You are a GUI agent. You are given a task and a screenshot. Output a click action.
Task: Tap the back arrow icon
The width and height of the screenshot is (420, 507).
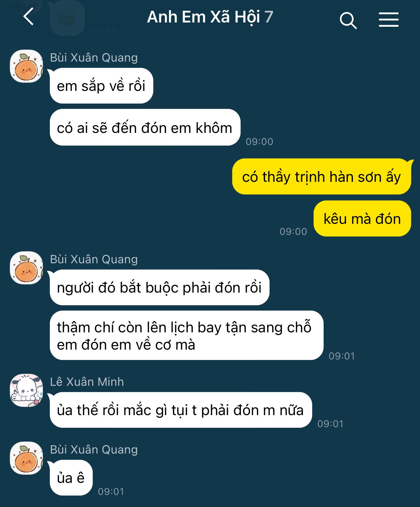click(29, 17)
